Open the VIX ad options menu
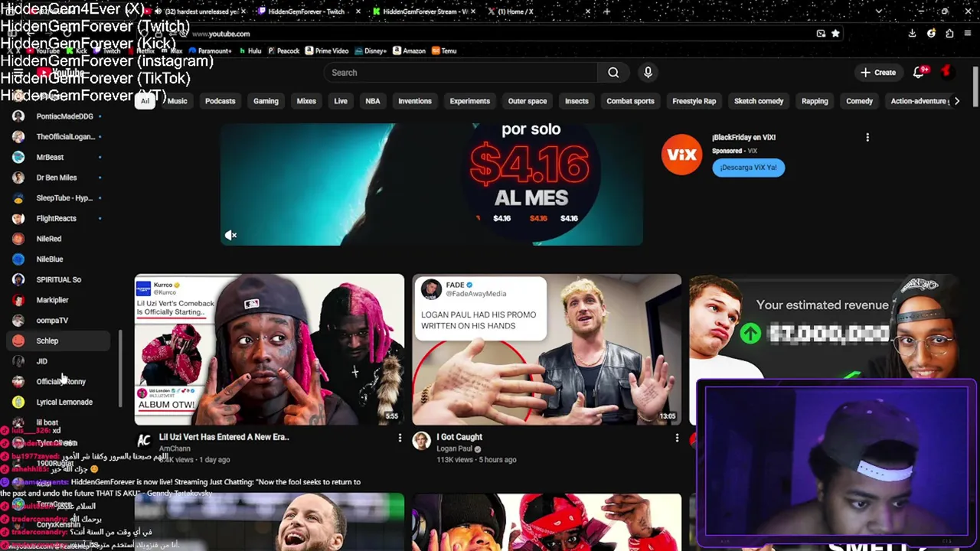This screenshot has height=551, width=980. pos(867,138)
